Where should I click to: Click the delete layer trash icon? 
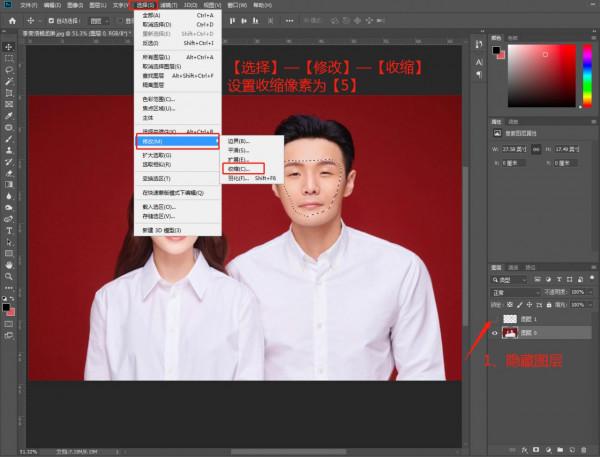(x=584, y=450)
